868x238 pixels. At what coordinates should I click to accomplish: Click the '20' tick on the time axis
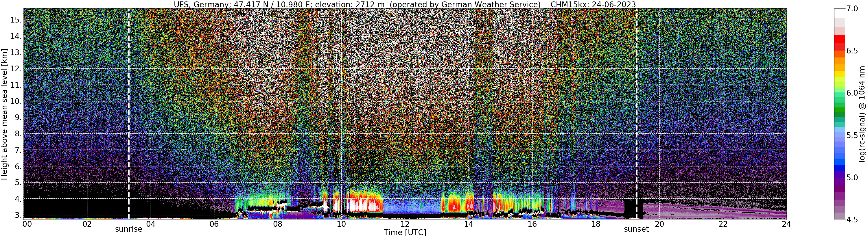(x=659, y=224)
